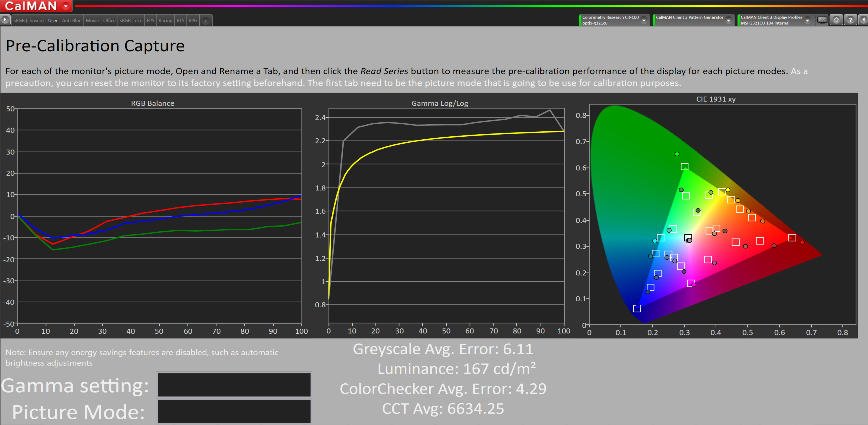Add a new tab with plus icon

coord(205,21)
